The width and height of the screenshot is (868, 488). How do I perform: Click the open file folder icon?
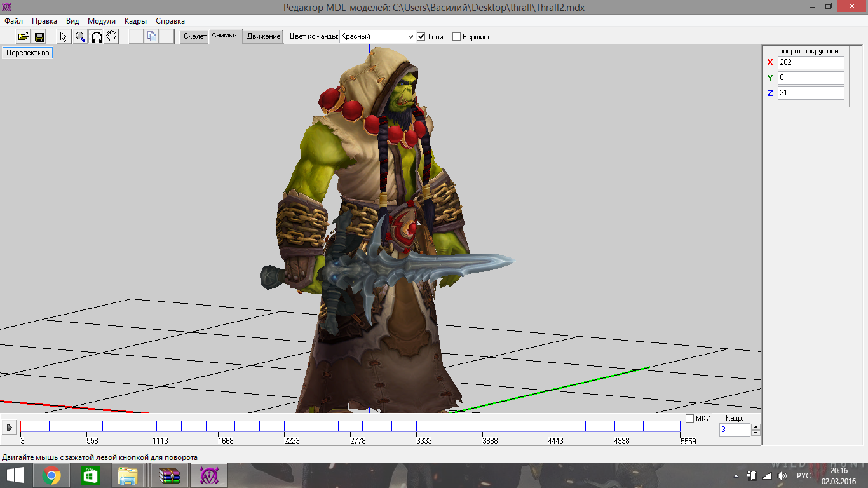click(24, 37)
